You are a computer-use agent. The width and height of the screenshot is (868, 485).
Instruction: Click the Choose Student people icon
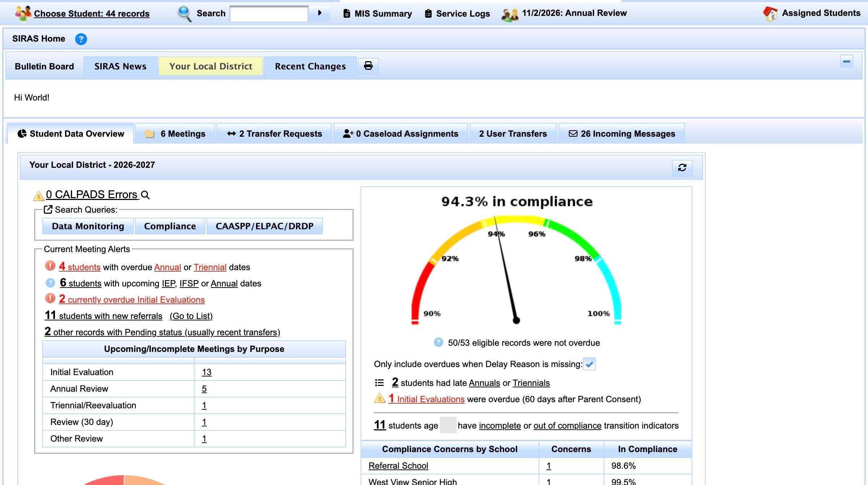(23, 13)
